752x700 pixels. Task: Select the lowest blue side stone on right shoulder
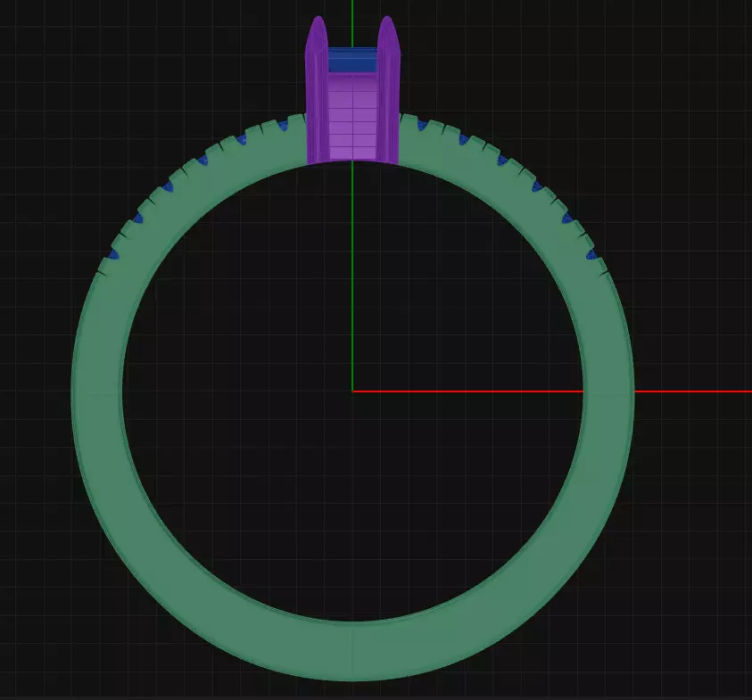click(x=591, y=254)
